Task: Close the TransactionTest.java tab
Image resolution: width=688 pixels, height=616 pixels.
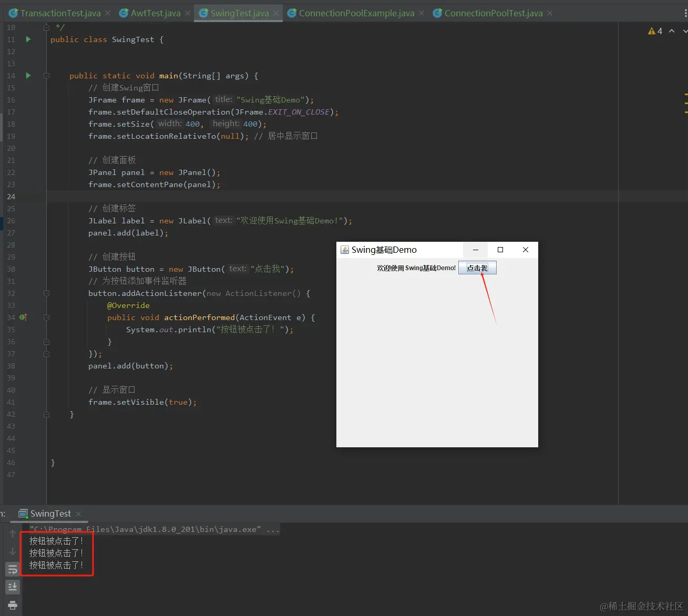Action: [x=108, y=13]
